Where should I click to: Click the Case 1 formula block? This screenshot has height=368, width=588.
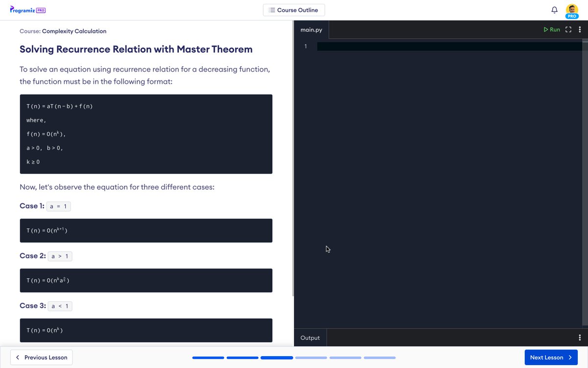pos(146,231)
